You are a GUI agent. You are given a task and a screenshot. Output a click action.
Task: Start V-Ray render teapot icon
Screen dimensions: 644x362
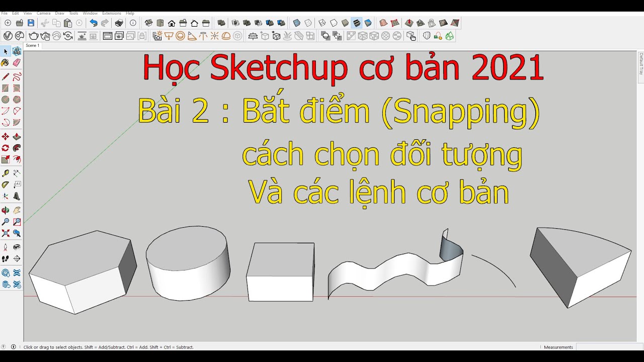(x=33, y=36)
